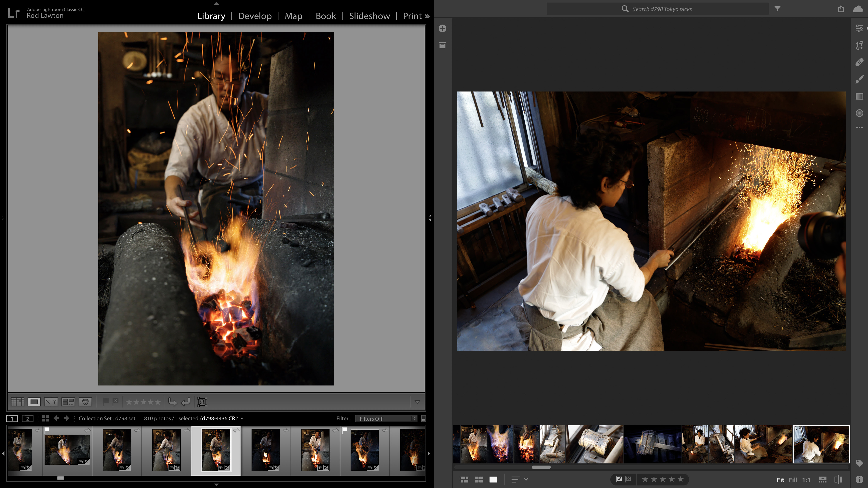Switch to Compare XY view
The height and width of the screenshot is (488, 868).
click(51, 401)
